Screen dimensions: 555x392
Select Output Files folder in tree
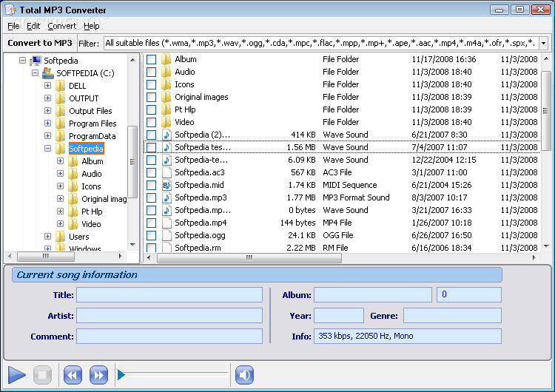pos(90,111)
